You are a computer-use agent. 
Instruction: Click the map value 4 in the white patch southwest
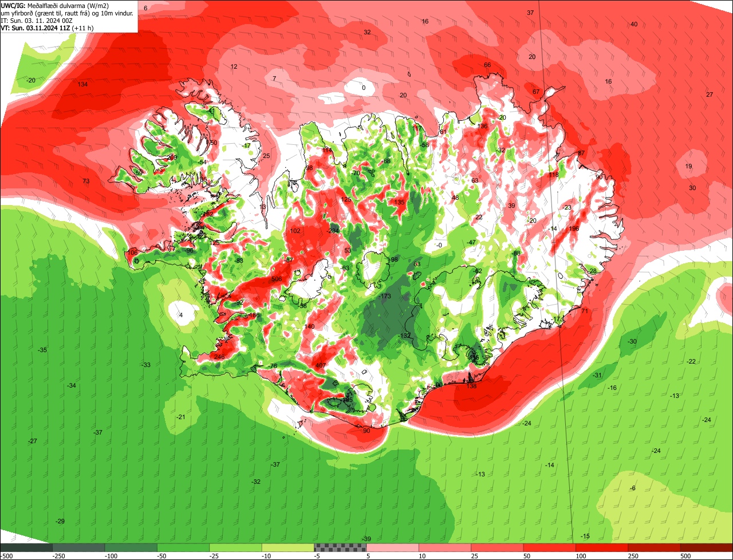point(181,316)
